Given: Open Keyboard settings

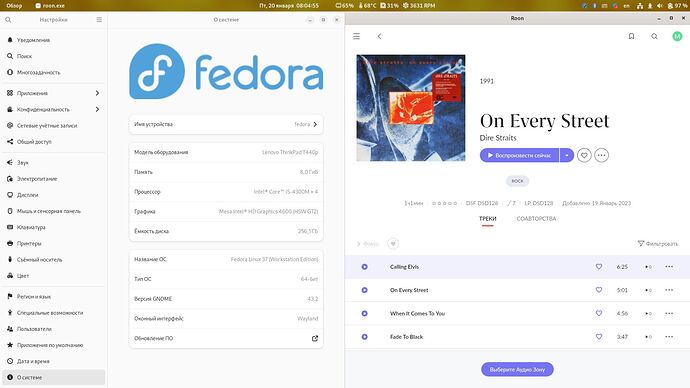Looking at the screenshot, I should (54, 227).
